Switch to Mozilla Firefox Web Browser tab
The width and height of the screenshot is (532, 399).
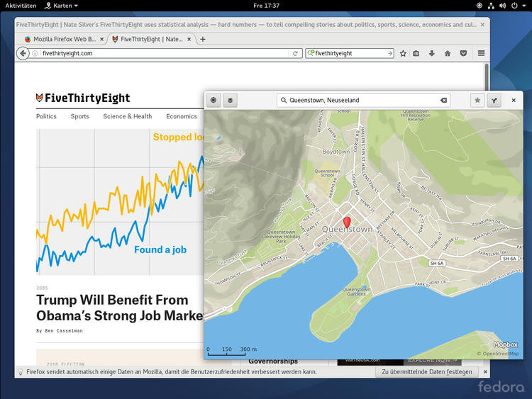(x=64, y=39)
